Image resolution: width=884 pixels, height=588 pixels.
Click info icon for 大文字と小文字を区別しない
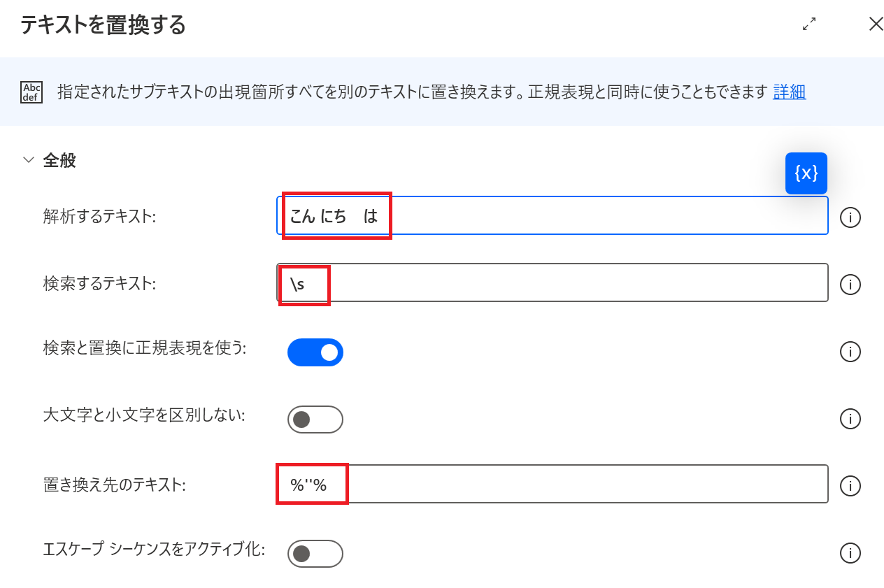(850, 419)
